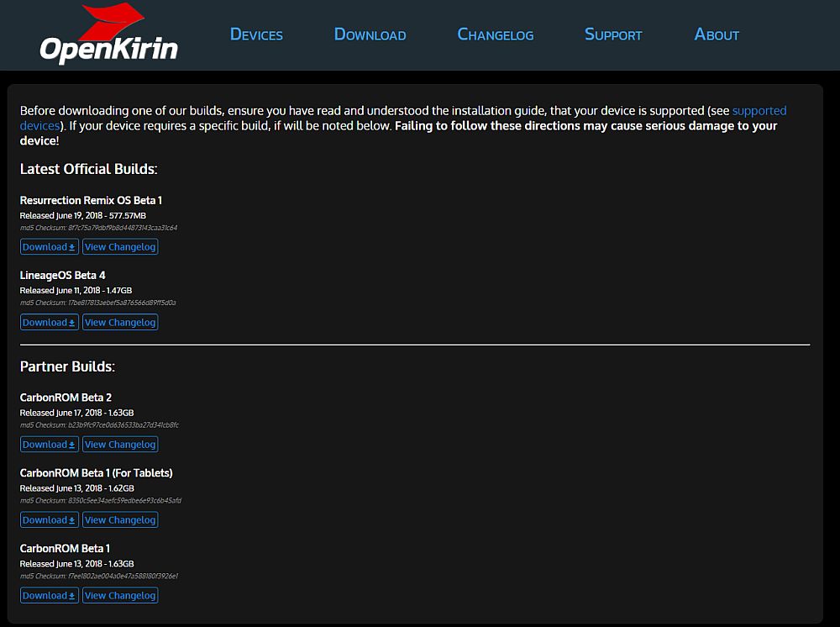Go to the Download page
840x627 pixels.
click(370, 34)
